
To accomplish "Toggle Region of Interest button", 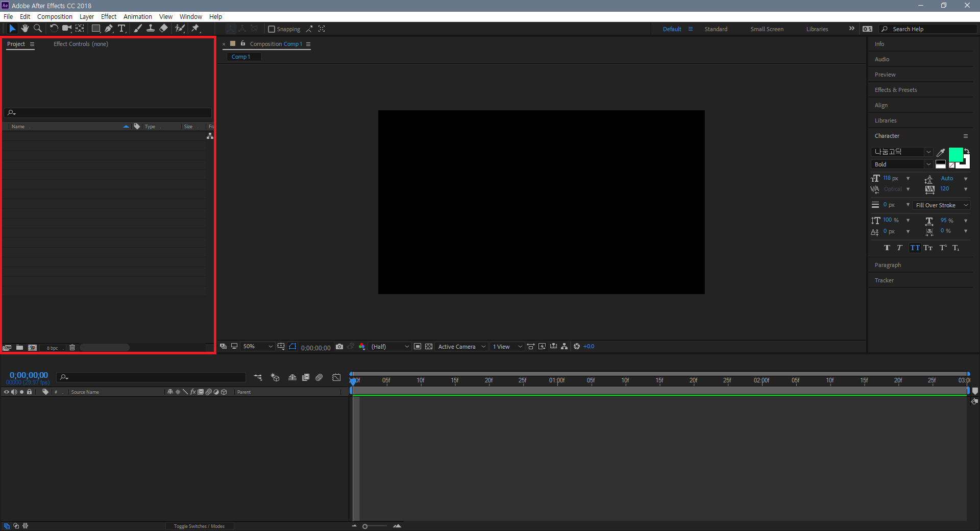I will pyautogui.click(x=418, y=347).
